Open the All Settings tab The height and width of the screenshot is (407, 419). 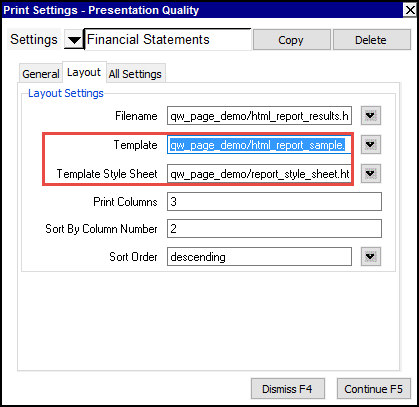point(135,74)
